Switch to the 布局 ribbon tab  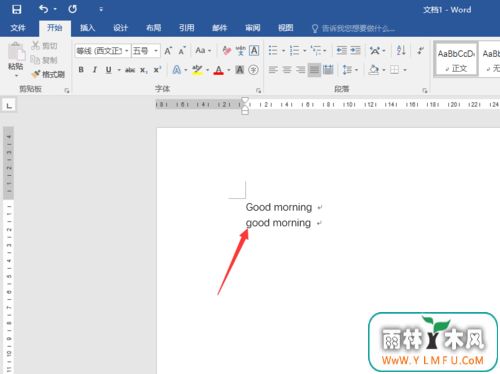(x=153, y=28)
